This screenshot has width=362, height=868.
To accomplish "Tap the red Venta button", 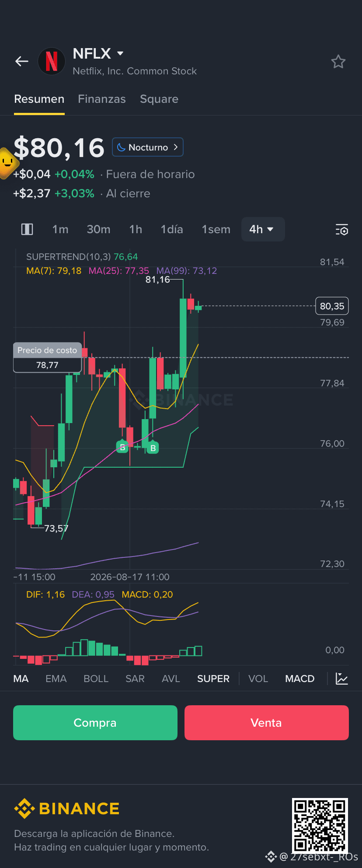I will tap(267, 723).
